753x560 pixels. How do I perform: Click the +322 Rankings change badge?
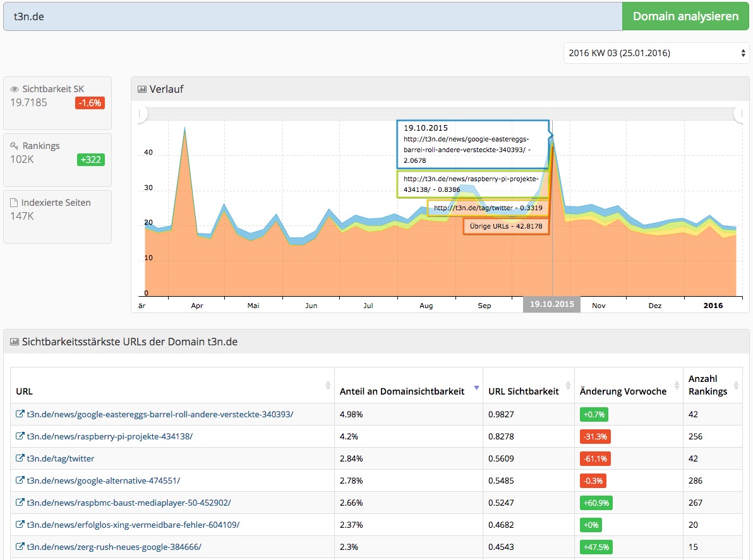pos(91,160)
